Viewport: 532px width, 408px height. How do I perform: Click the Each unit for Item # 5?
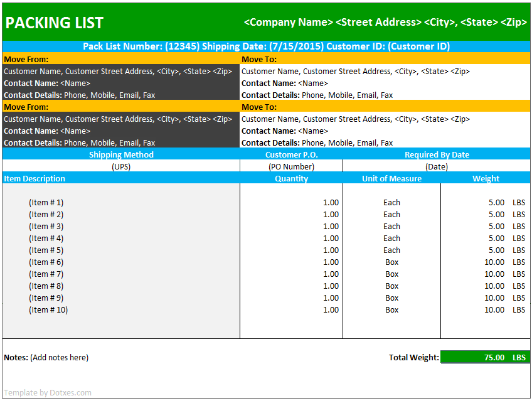(392, 250)
